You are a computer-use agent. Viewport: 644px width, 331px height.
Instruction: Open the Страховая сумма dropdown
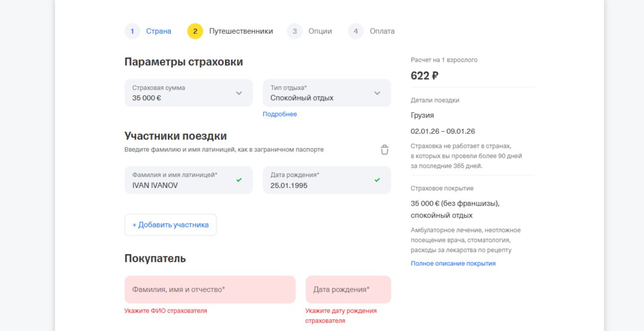188,93
